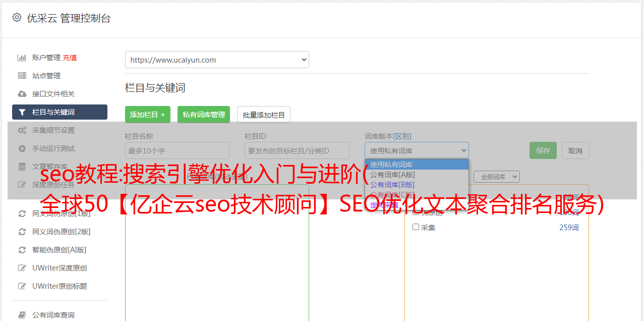Open the 全部词库 filter dropdown
The height and width of the screenshot is (321, 644).
coord(496,177)
